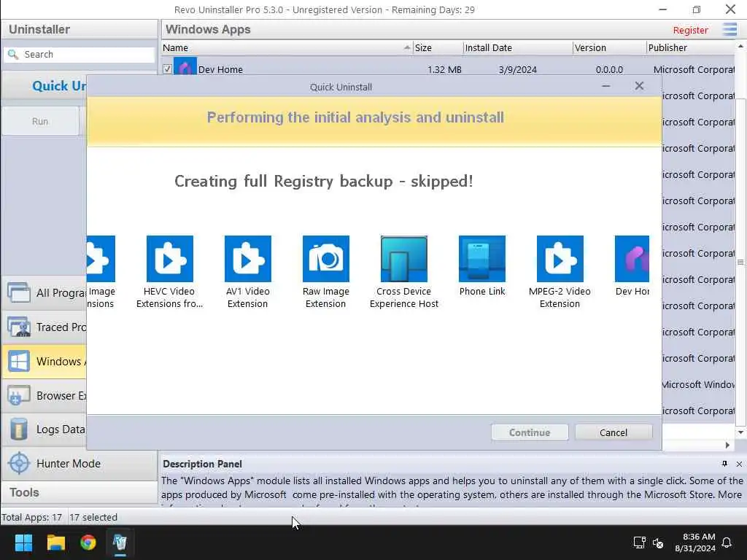The image size is (747, 560).
Task: Minimize the Quick Uninstall dialog
Action: 606,86
